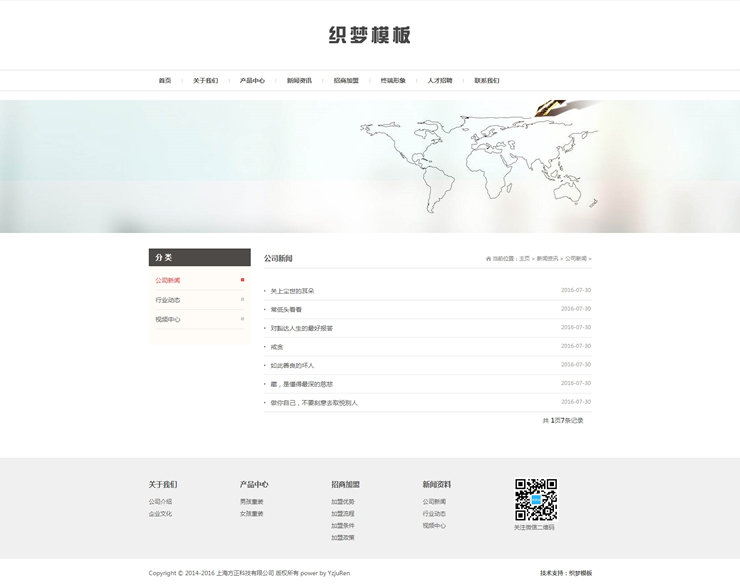This screenshot has width=740, height=587.
Task: Select 招商加盟 in the navigation bar
Action: (346, 80)
